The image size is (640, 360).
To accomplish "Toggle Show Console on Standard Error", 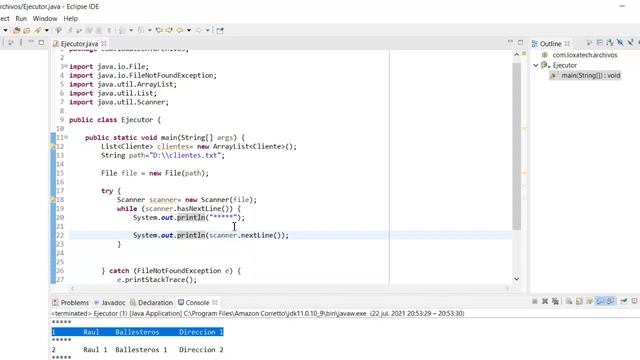I will [x=611, y=301].
